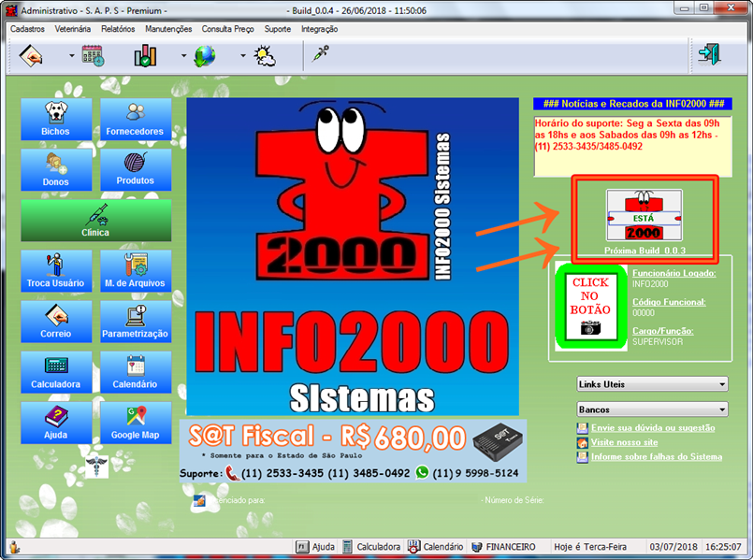The image size is (753, 560).
Task: Open the Links Uteis dropdown
Action: pyautogui.click(x=652, y=384)
